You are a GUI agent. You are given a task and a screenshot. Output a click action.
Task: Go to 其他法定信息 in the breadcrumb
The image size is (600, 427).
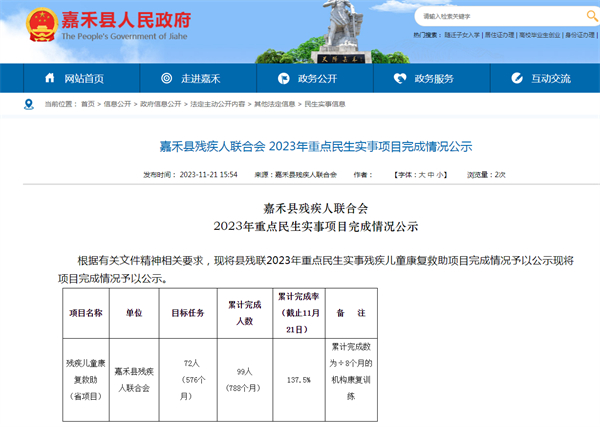pos(274,104)
